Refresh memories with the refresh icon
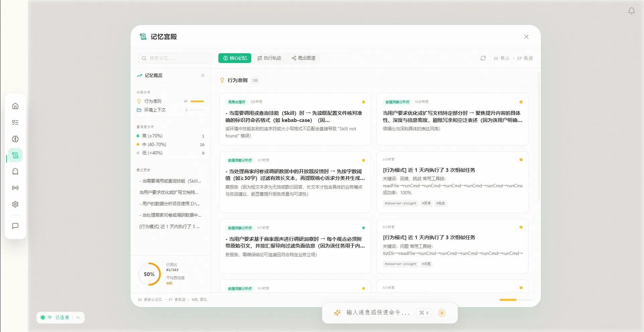644x332 pixels. pos(483,58)
